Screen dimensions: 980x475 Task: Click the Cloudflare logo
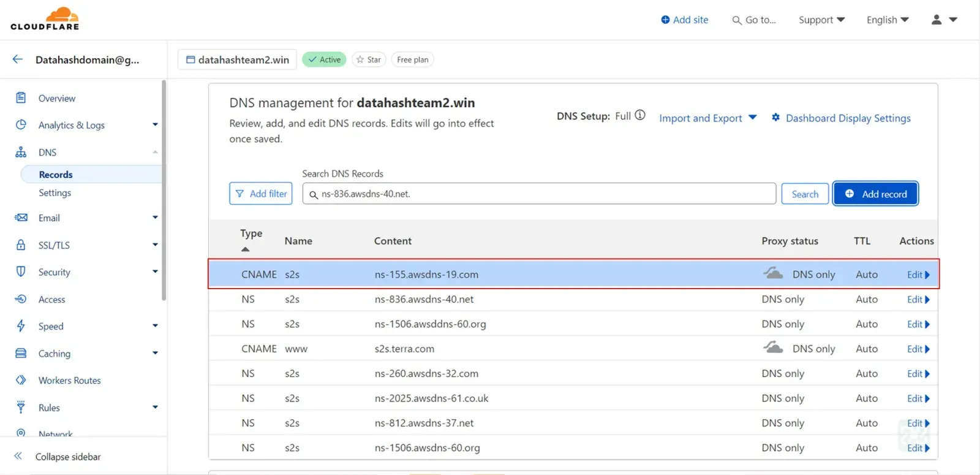[x=45, y=19]
